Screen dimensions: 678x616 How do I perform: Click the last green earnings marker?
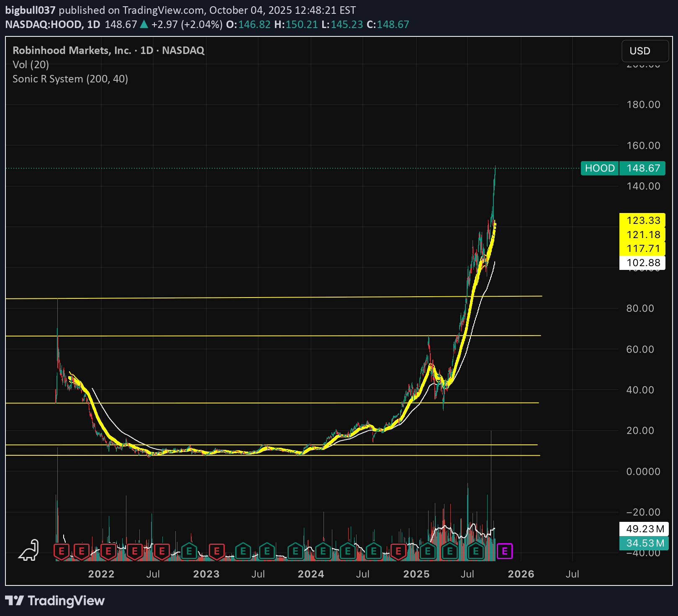(x=476, y=551)
